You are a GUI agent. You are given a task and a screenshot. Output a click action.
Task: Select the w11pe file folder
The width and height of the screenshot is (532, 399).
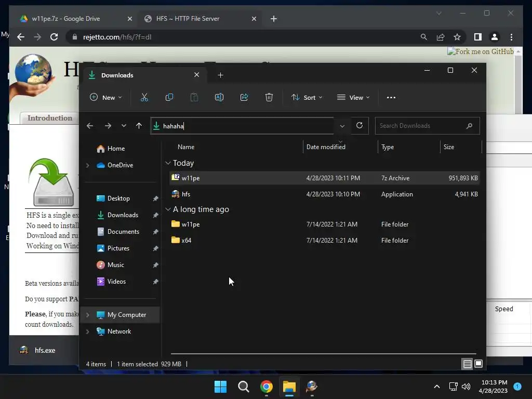click(x=324, y=224)
